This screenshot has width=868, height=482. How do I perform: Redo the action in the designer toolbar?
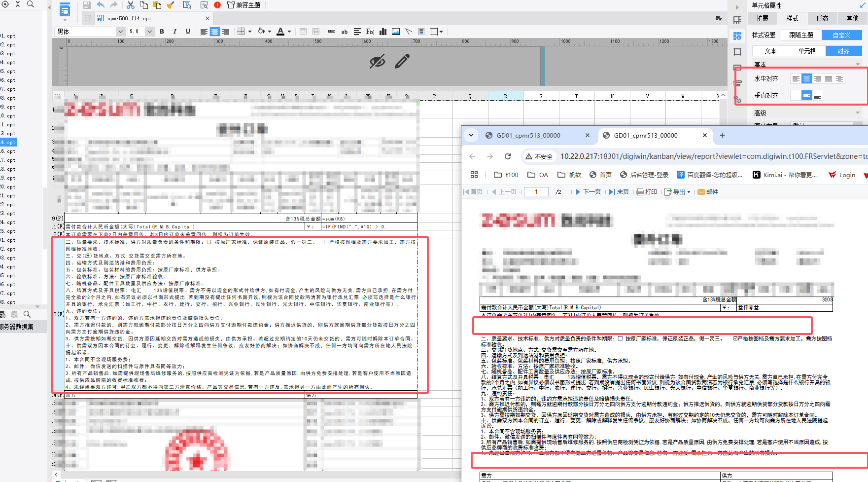tap(114, 5)
